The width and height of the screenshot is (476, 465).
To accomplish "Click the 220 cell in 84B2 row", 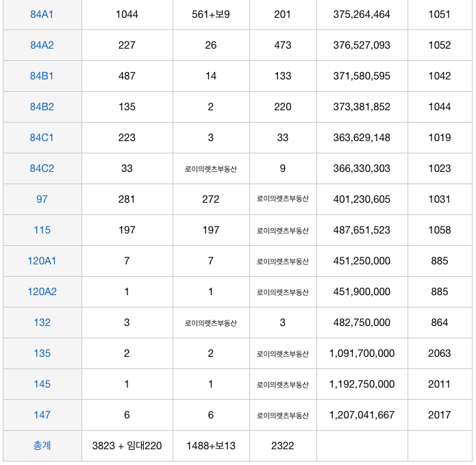I will point(283,107).
